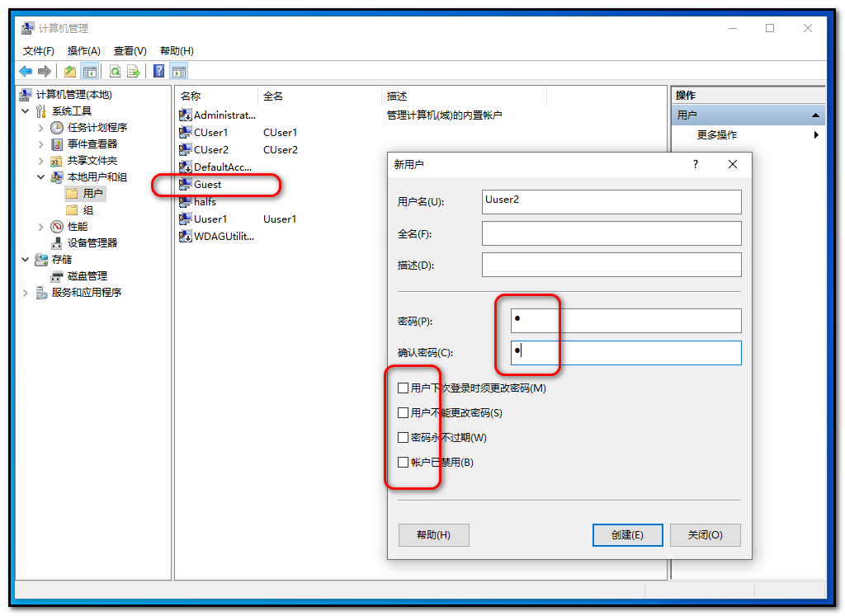Click the Refresh toolbar icon
This screenshot has width=845, height=616.
pyautogui.click(x=115, y=72)
